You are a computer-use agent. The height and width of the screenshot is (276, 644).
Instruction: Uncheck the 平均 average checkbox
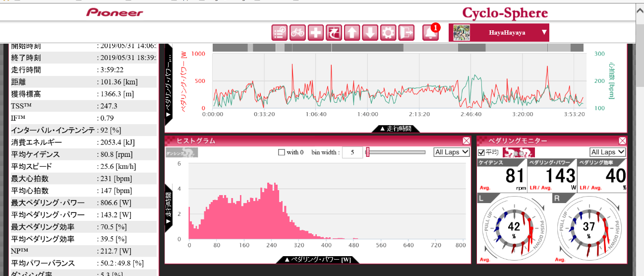pos(481,152)
